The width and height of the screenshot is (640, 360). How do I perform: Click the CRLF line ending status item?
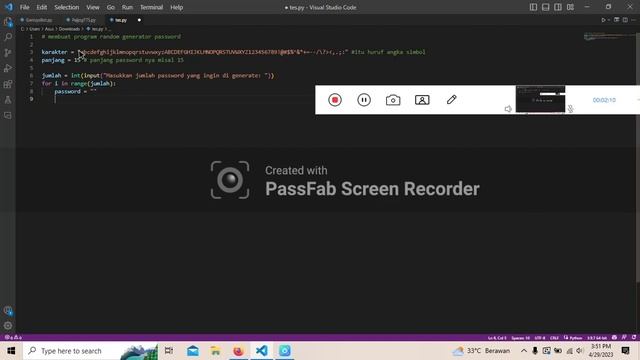pos(554,338)
